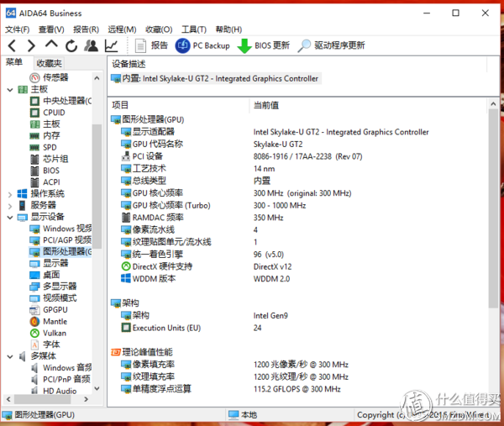The width and height of the screenshot is (504, 426).
Task: Open the 工具(T) menu
Action: [x=194, y=29]
